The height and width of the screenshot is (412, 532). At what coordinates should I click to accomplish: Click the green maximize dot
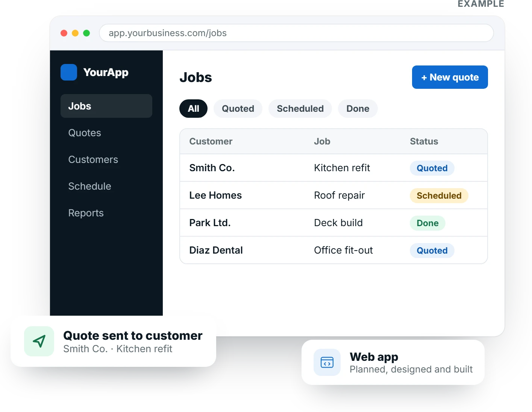pos(86,33)
